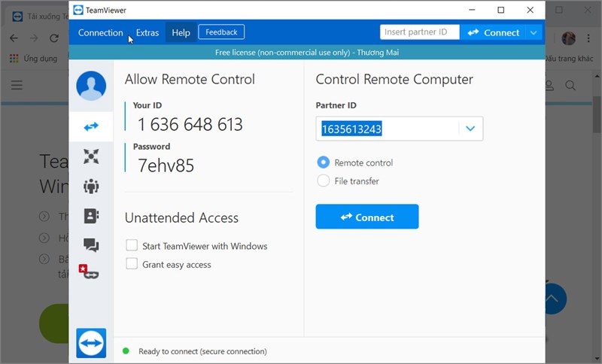Open the Connection menu

[100, 32]
